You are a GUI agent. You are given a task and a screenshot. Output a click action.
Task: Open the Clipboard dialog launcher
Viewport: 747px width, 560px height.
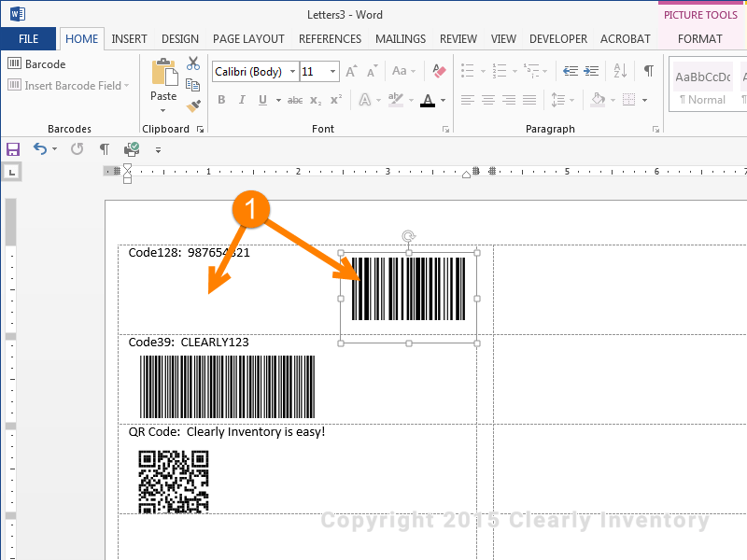pyautogui.click(x=201, y=130)
